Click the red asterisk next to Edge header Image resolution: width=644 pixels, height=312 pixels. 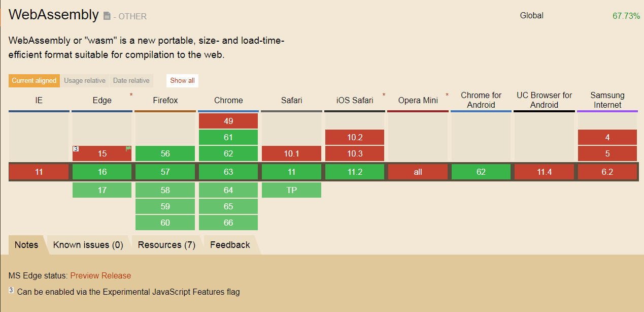tap(131, 95)
